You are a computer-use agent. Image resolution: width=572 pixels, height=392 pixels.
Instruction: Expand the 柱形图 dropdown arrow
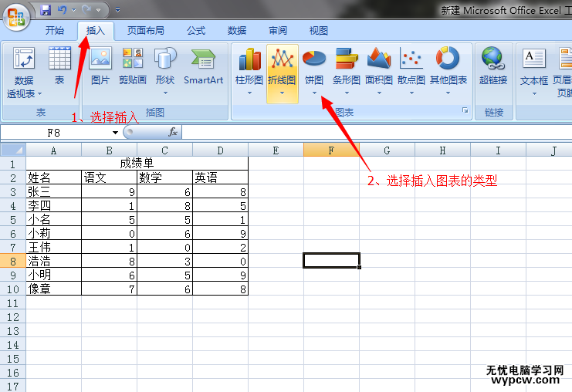249,93
